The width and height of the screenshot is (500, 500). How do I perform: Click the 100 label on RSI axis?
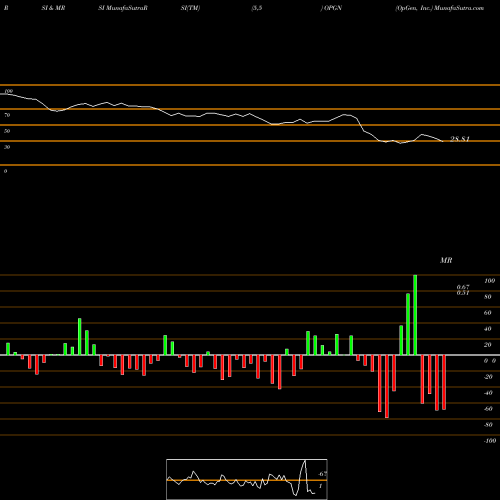[9, 91]
